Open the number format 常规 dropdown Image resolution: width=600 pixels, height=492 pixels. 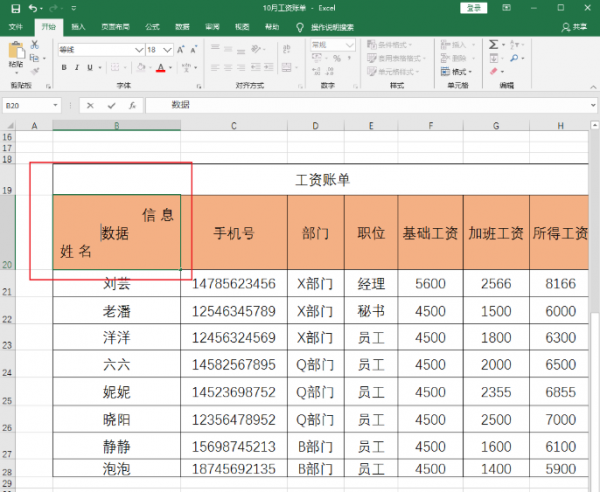click(x=349, y=45)
